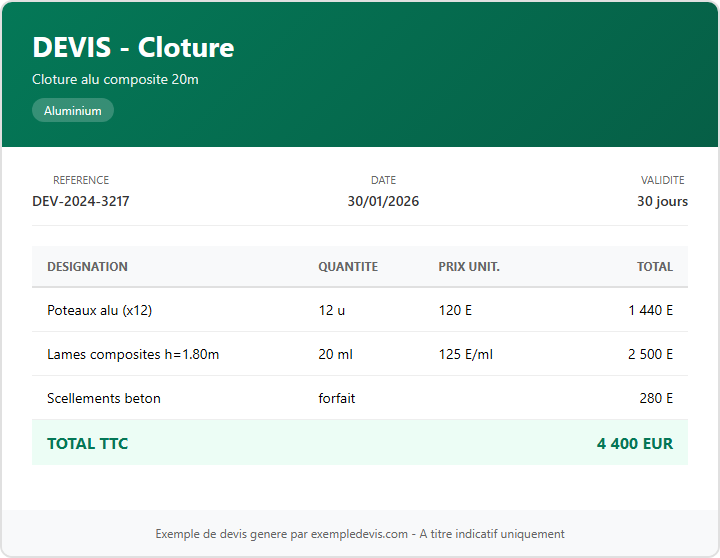
Task: Select the date 30/01/2026
Action: pos(383,201)
